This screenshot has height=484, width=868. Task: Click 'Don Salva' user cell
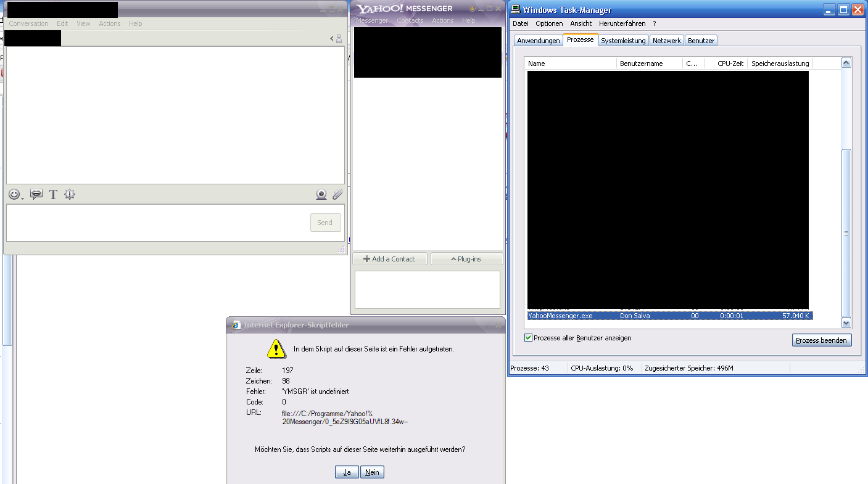pos(635,316)
